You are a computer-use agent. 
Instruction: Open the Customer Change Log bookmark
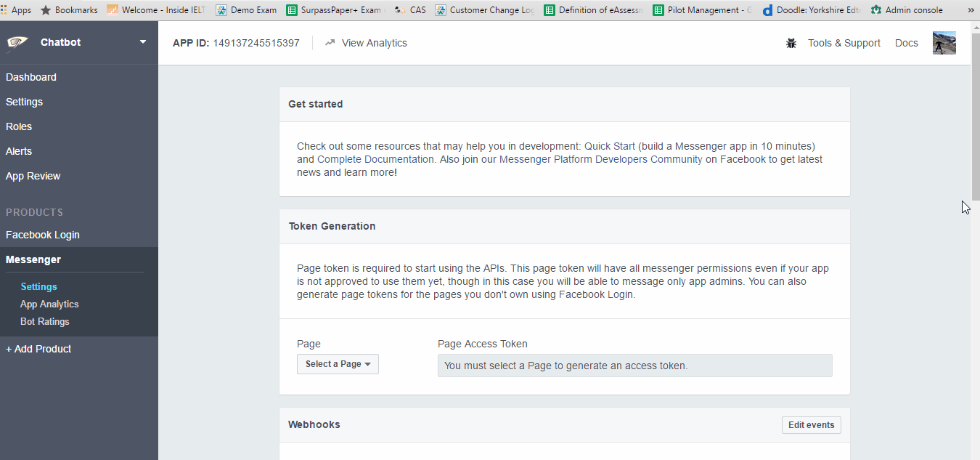click(x=485, y=10)
